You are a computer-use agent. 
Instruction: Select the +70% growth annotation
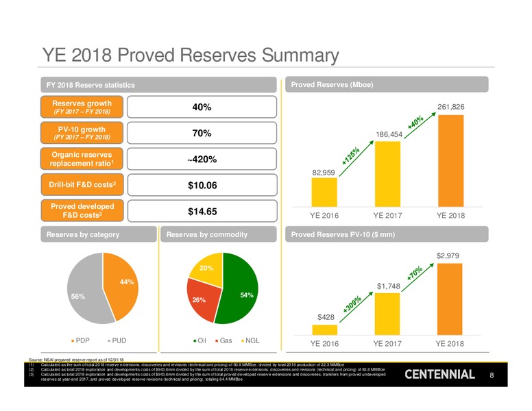coord(415,273)
